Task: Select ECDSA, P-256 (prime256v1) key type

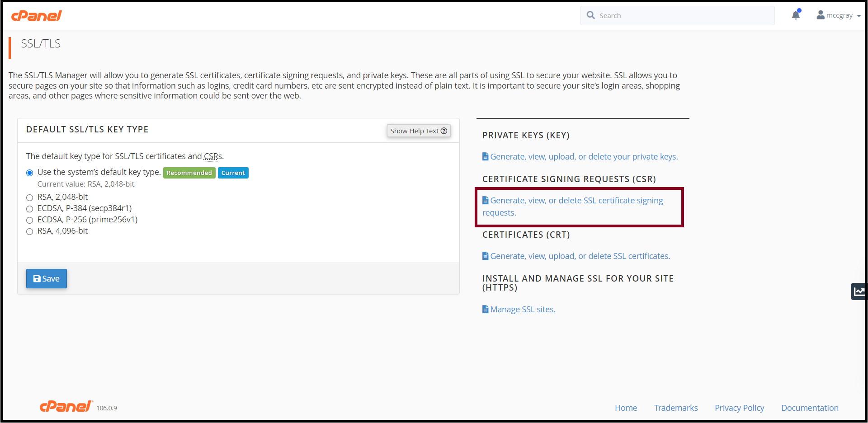Action: point(30,220)
